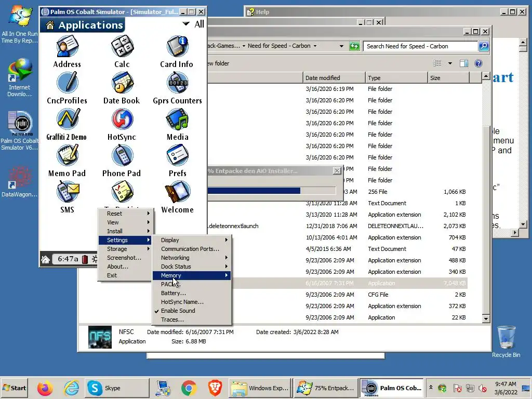Open address bar history dropdown in Explorer

341,46
